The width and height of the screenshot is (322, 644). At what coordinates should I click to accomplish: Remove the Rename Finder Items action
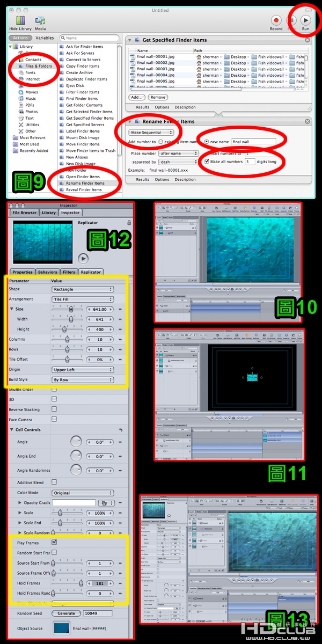coord(307,121)
